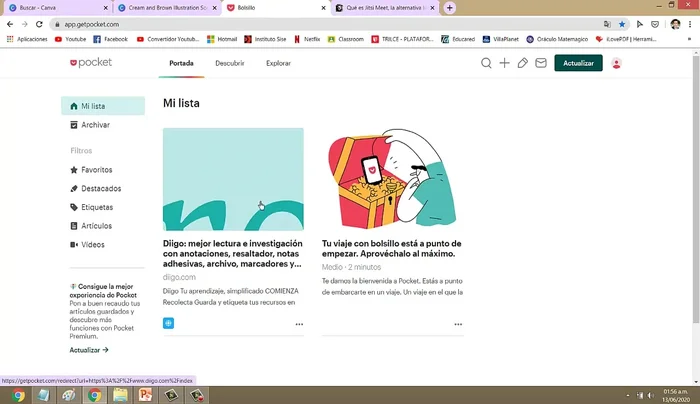
Task: Open the inbox envelope icon
Action: (x=541, y=63)
